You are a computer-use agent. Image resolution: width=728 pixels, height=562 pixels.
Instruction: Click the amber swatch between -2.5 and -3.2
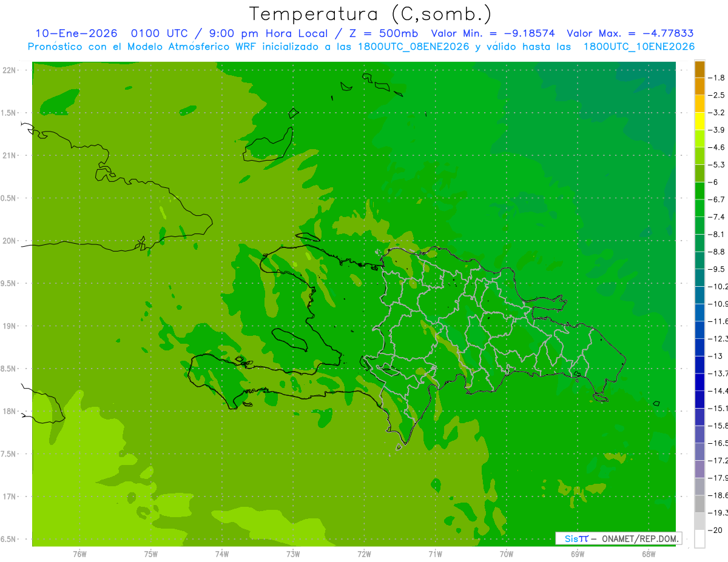click(x=699, y=104)
